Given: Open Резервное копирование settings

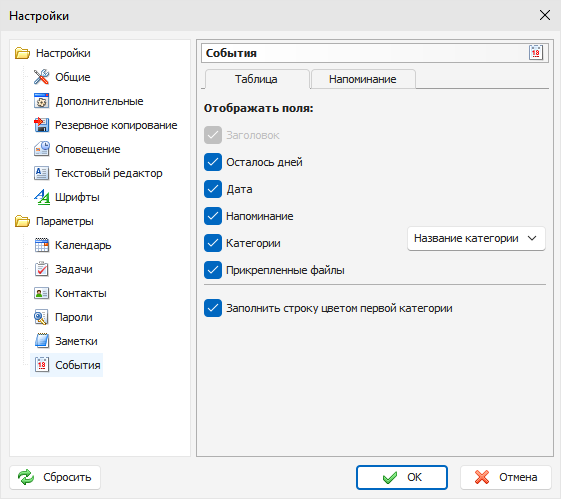Looking at the screenshot, I should [116, 125].
